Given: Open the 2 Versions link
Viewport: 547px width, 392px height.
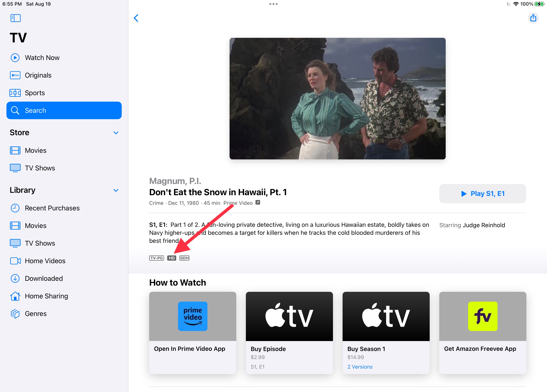Looking at the screenshot, I should tap(360, 367).
